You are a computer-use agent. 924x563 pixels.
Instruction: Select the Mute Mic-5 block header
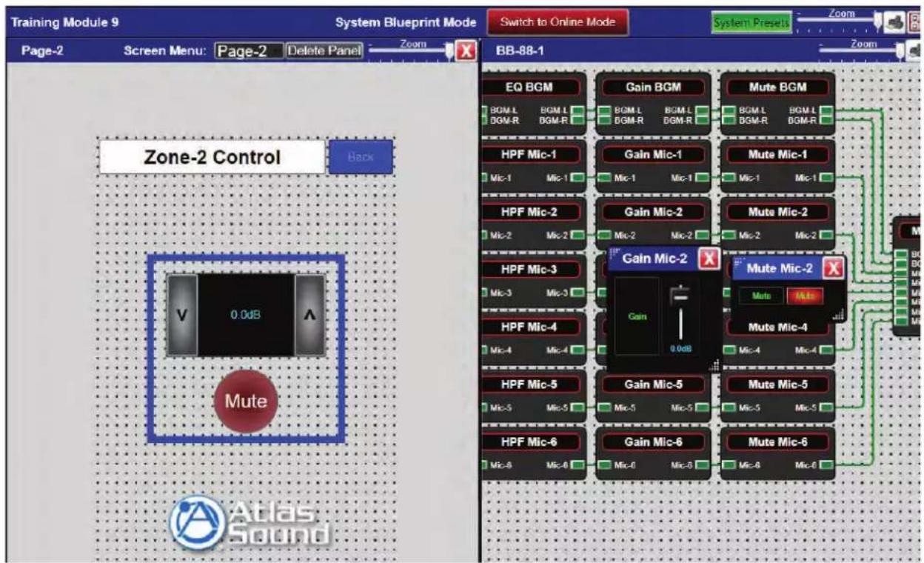(x=777, y=384)
